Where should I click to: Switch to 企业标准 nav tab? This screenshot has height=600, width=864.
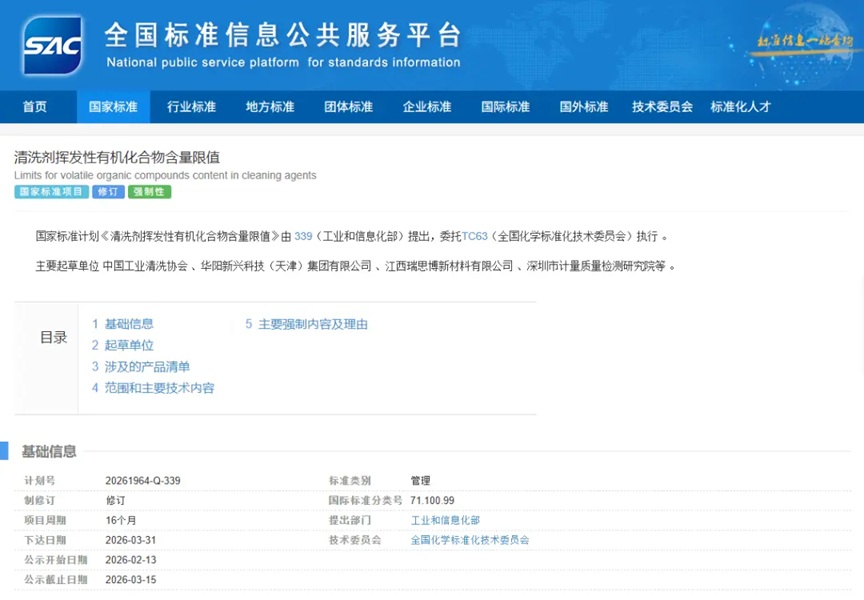click(x=427, y=107)
